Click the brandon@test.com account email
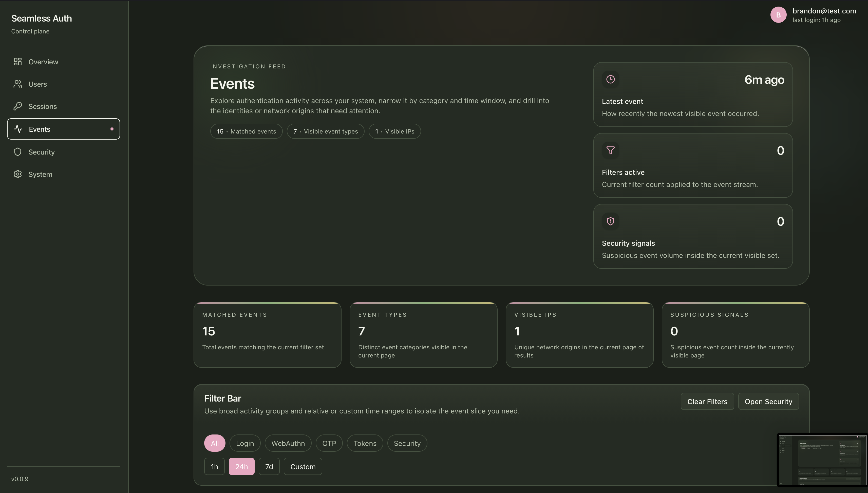Viewport: 868px width, 493px height. tap(824, 11)
